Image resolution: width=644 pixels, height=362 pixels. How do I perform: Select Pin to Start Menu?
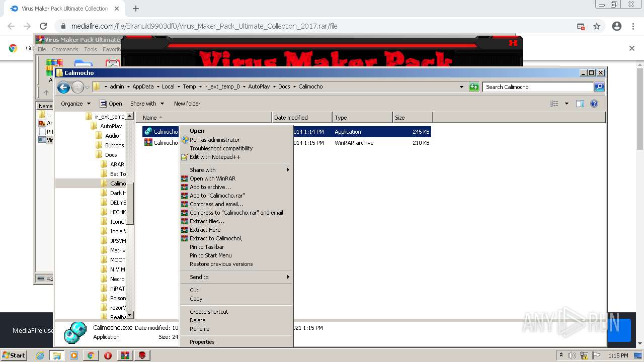point(211,255)
